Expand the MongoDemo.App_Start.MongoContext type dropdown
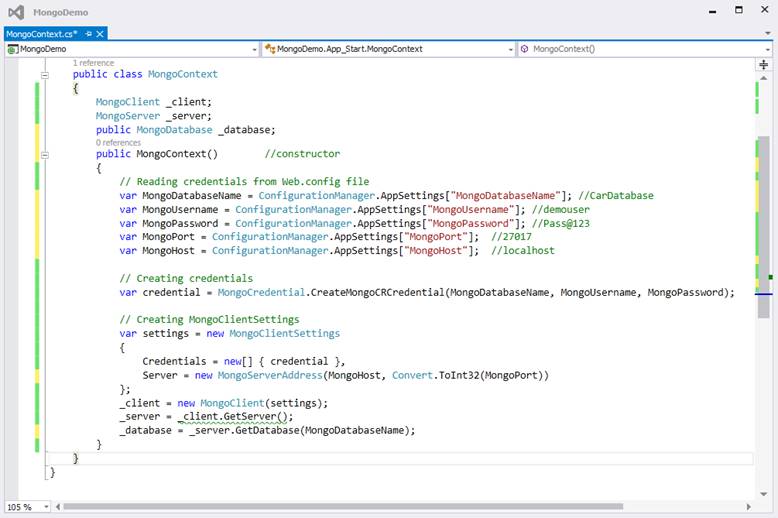The width and height of the screenshot is (778, 518). point(509,49)
